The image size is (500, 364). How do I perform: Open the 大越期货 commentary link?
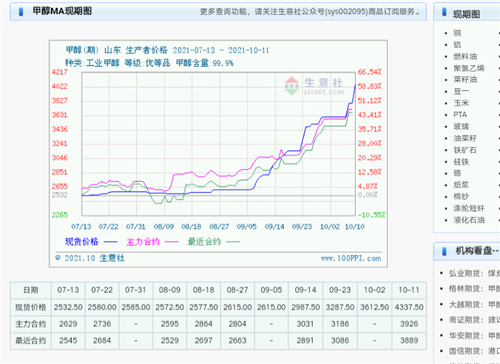point(474,304)
